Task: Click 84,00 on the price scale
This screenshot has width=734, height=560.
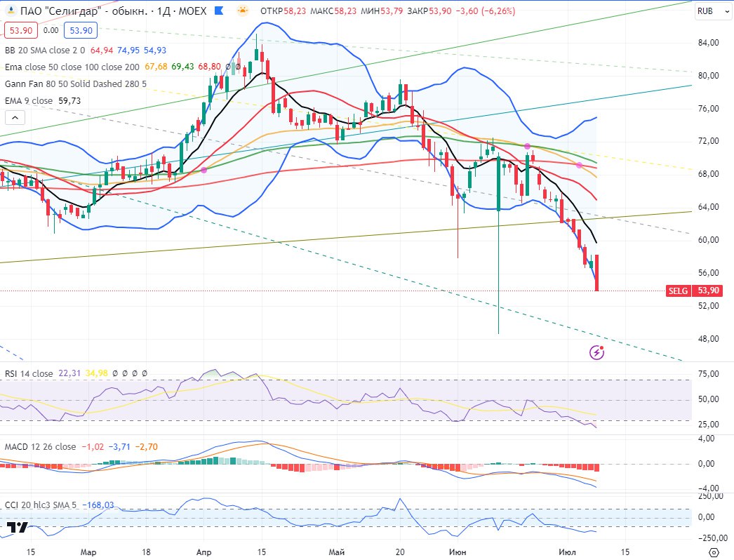Action: 708,43
